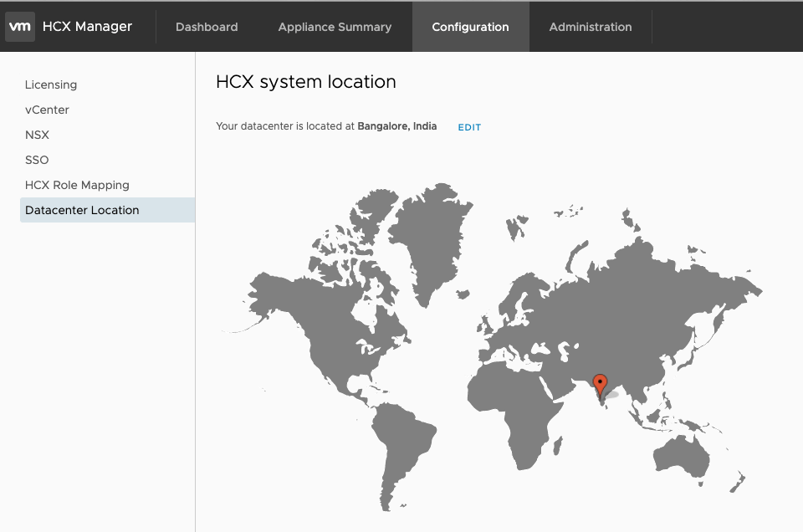Click the VMware vm logo icon
Viewport: 803px width, 532px height.
[20, 27]
